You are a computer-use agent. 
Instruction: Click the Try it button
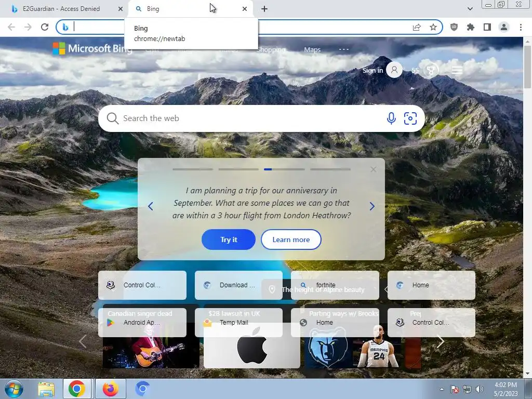coord(229,240)
